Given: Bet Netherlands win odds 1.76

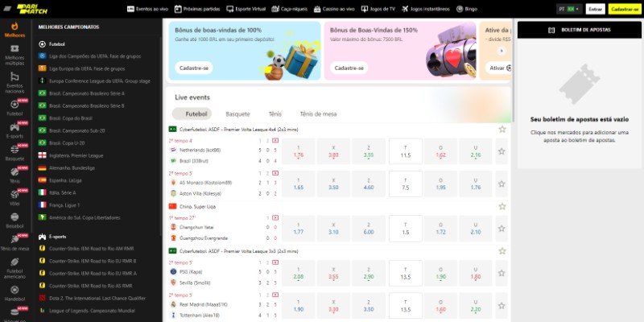Looking at the screenshot, I should pos(299,151).
